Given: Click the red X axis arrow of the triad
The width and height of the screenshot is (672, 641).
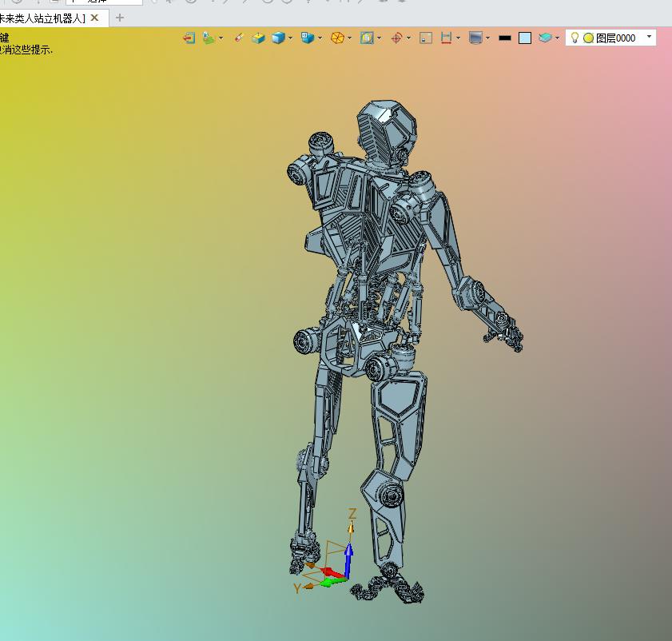Looking at the screenshot, I should click(332, 573).
